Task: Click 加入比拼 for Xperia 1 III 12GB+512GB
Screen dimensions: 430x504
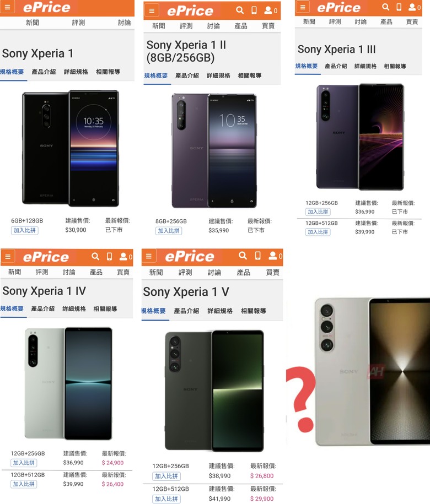Action: coord(318,232)
